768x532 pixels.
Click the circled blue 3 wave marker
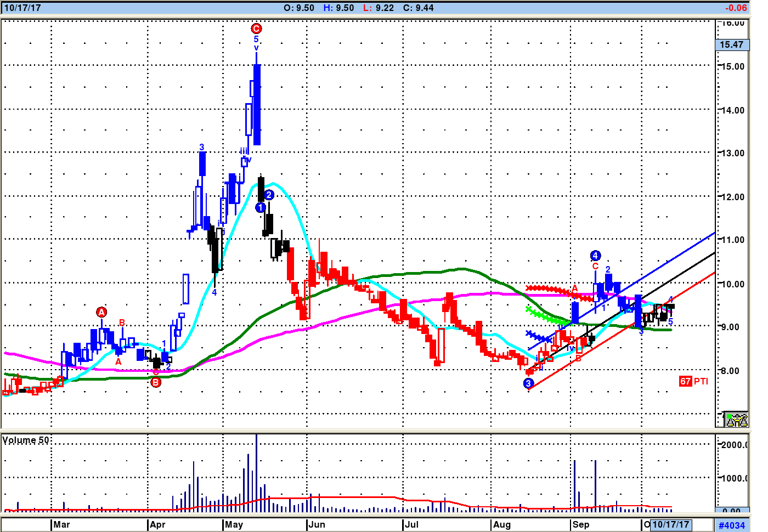pyautogui.click(x=528, y=383)
